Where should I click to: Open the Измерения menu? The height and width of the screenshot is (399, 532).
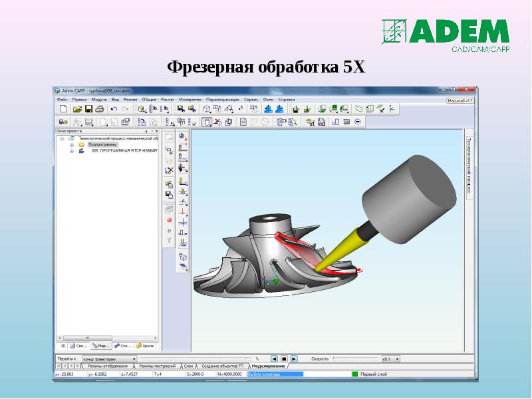[x=190, y=99]
